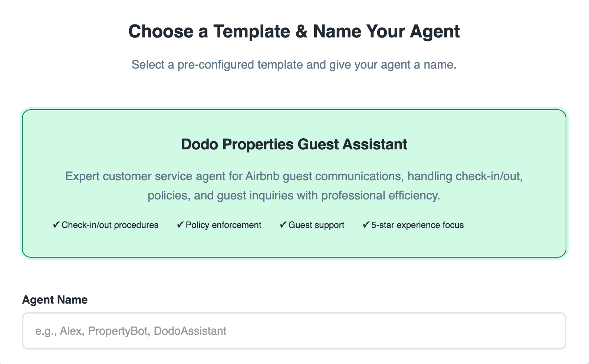The height and width of the screenshot is (364, 589).
Task: Click the "e.g., Alex, PropertyBot" placeholder text
Action: click(131, 331)
